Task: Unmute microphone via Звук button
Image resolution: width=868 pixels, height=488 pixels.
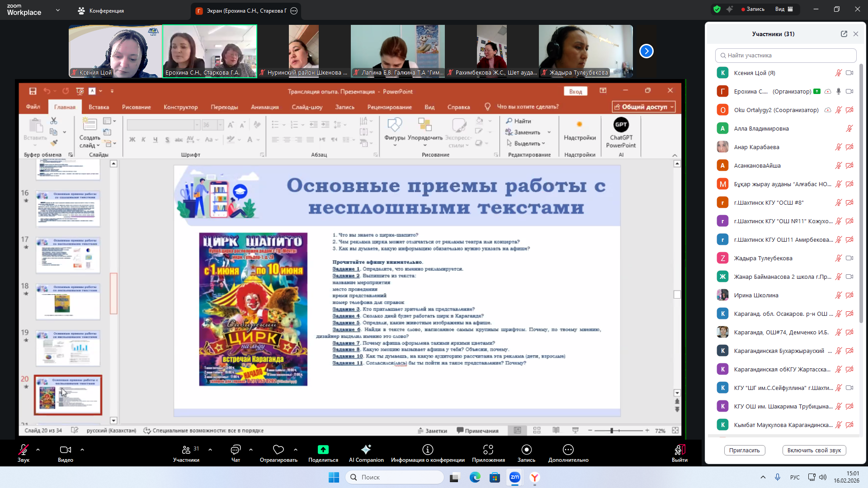Action: (23, 450)
